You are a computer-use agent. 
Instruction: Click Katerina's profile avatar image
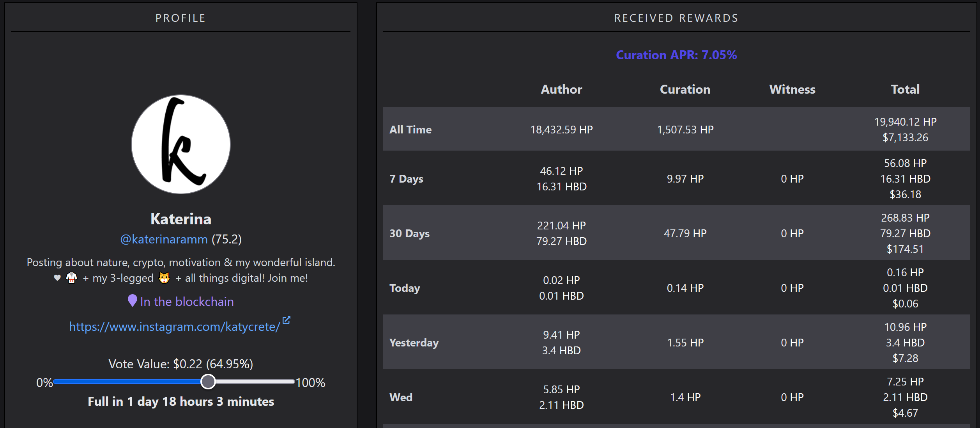181,144
